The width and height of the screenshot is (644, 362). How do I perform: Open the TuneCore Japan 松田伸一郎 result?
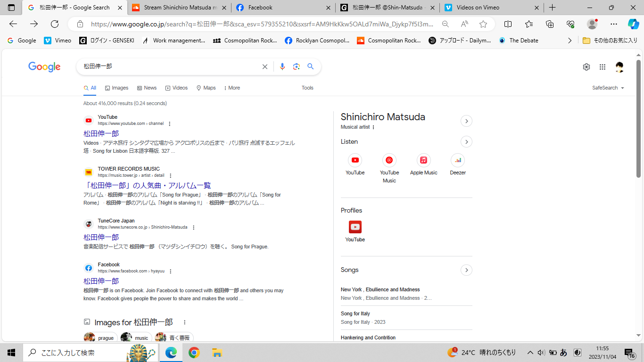101,238
